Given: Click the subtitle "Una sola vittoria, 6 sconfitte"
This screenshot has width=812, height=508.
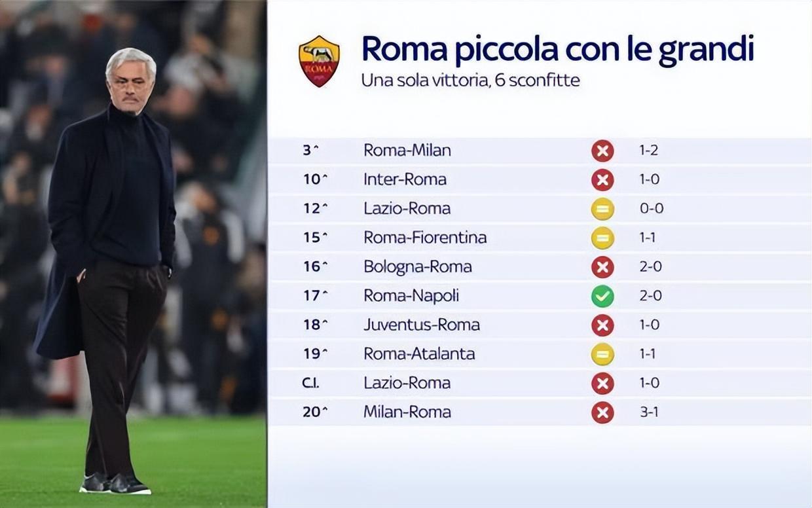Looking at the screenshot, I should click(470, 81).
